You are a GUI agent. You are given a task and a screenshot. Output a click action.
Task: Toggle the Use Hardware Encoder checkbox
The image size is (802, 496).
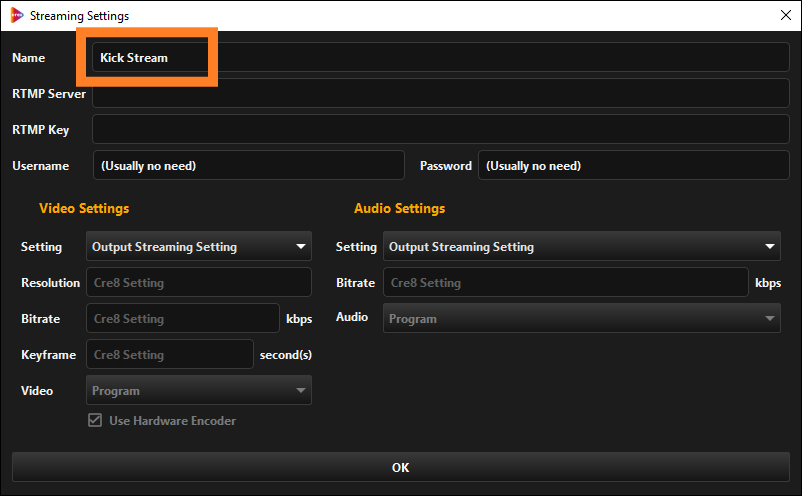pyautogui.click(x=95, y=420)
